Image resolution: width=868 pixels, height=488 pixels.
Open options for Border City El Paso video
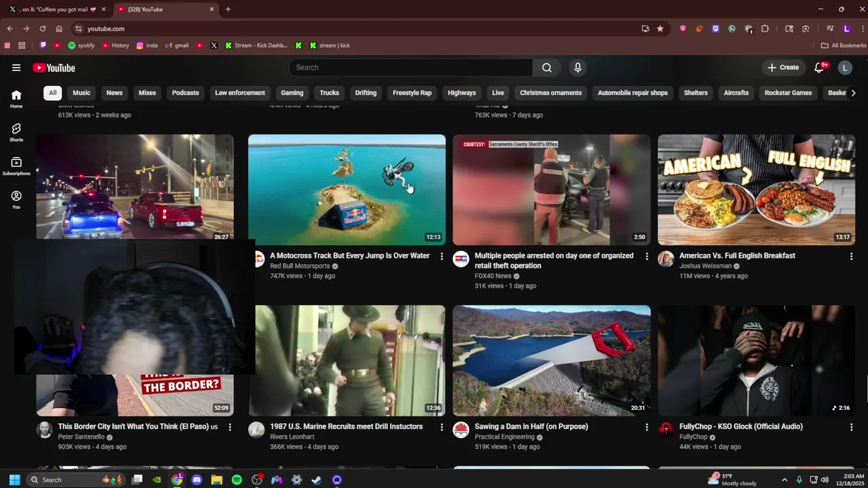click(x=230, y=427)
